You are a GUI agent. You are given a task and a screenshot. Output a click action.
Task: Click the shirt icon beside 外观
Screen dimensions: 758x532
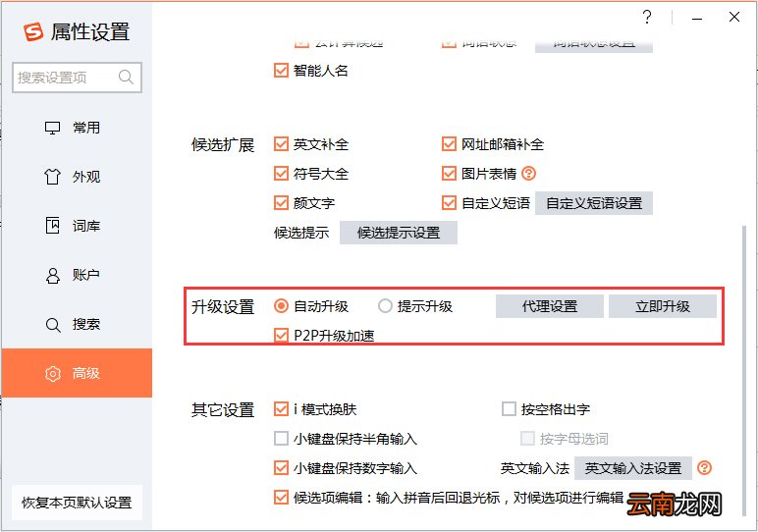click(x=52, y=177)
